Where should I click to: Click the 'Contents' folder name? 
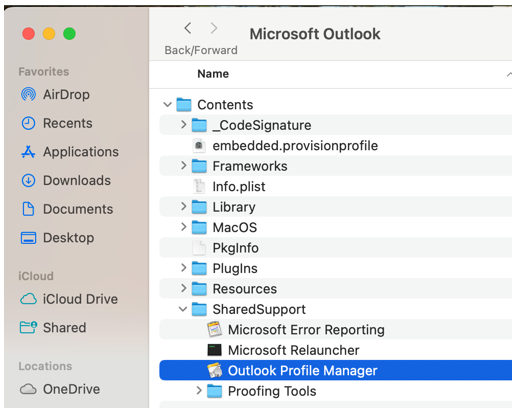tap(225, 105)
